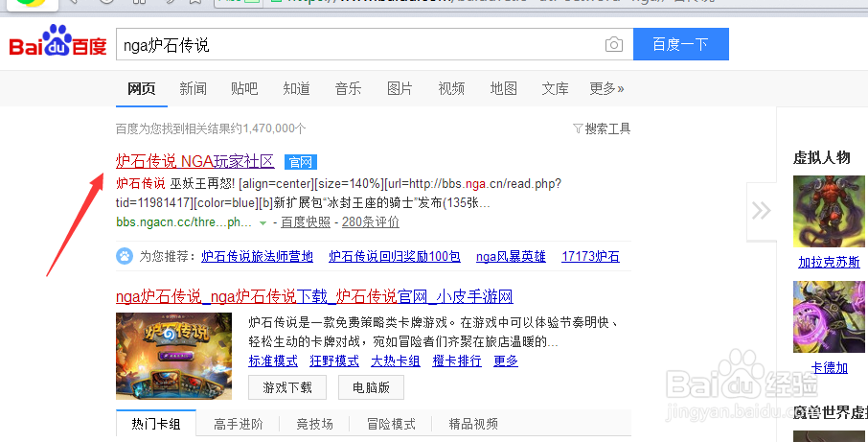Click the 加拉克苏斯 character image
Screen dimensions: 868x442
[829, 212]
